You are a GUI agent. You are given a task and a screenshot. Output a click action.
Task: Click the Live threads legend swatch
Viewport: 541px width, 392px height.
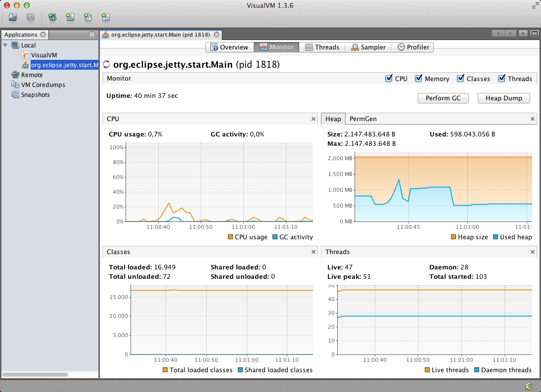pyautogui.click(x=427, y=370)
